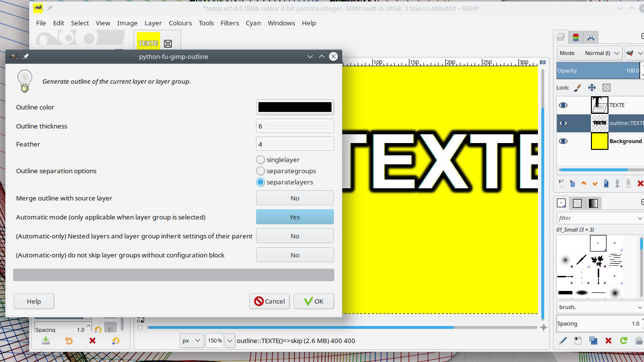Screen dimensions: 644x362
Task: Toggle lock position and size icon
Action: (592, 88)
